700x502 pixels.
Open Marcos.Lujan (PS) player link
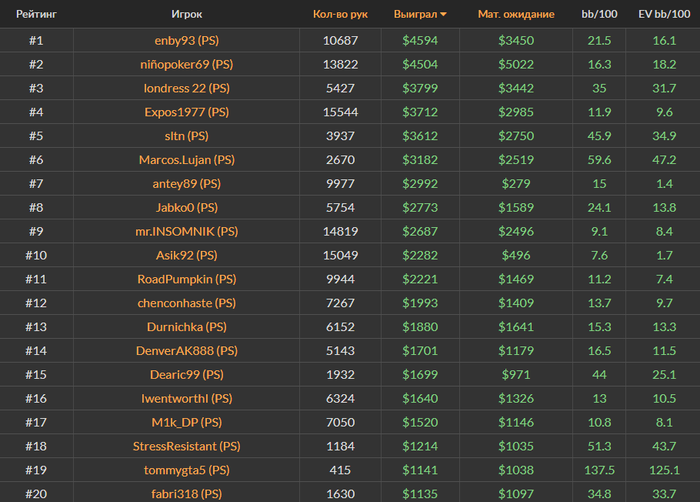187,160
